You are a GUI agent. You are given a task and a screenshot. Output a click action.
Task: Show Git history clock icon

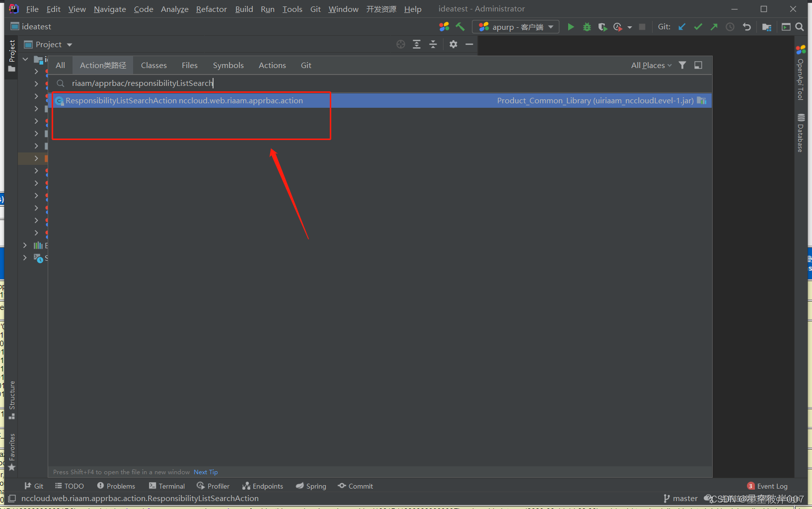click(x=730, y=27)
